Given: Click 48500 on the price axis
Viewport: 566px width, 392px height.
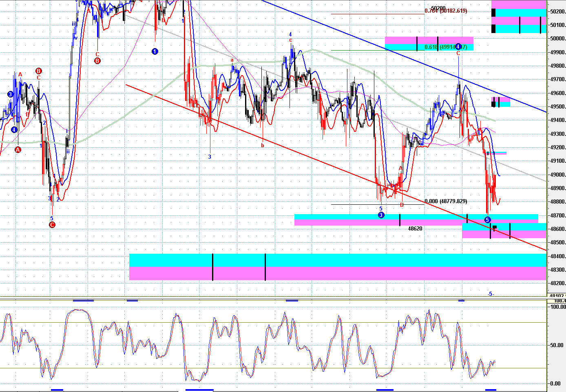Looking at the screenshot, I should pos(557,243).
